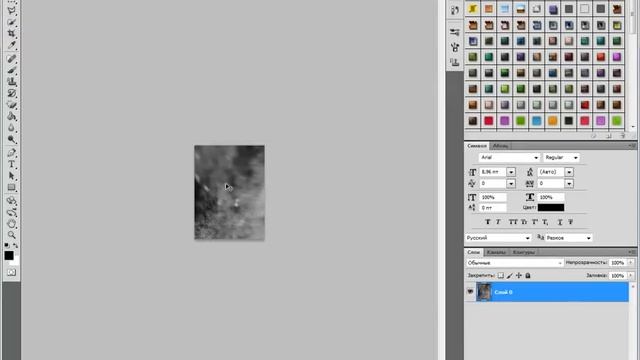Select the Healing Brush tool
The width and height of the screenshot is (640, 360).
point(11,59)
